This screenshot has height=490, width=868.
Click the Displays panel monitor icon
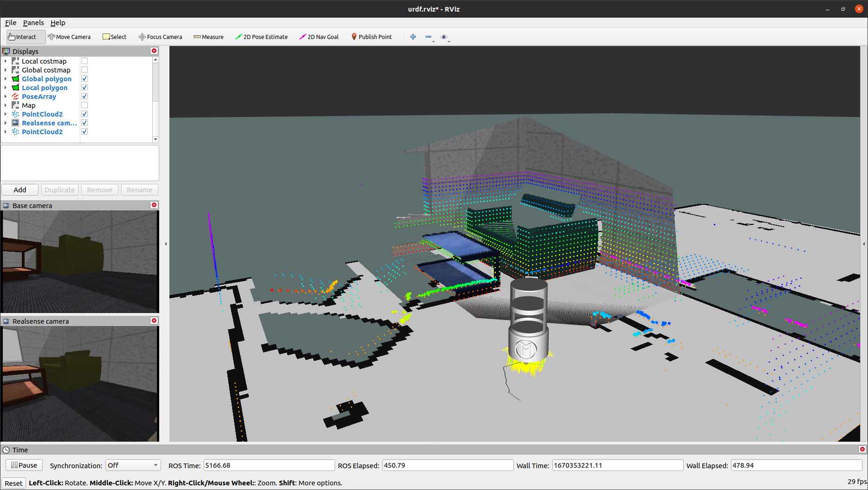pos(6,51)
